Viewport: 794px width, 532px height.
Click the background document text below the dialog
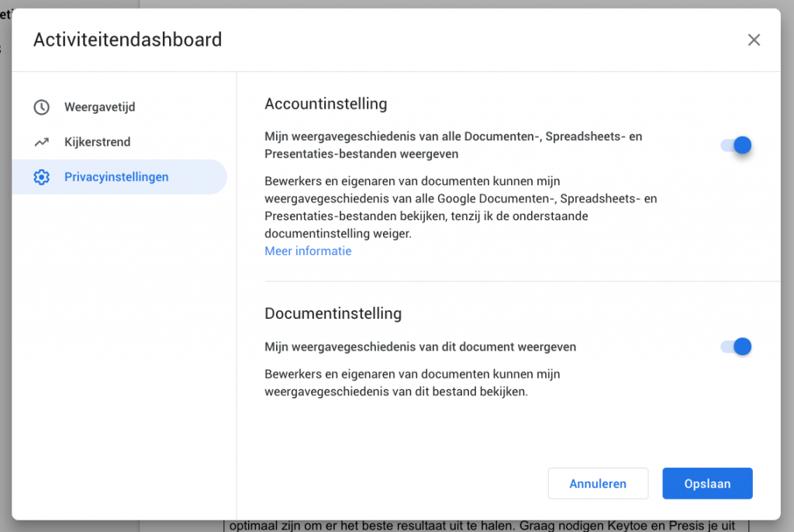point(481,525)
